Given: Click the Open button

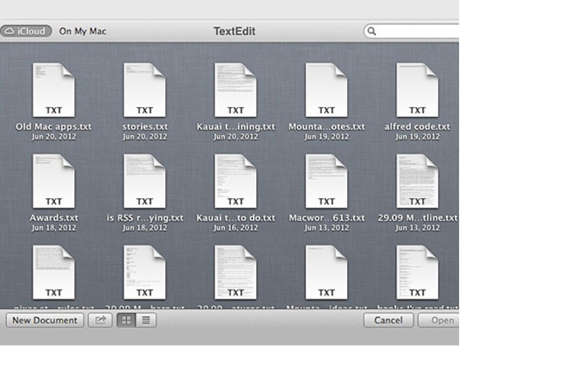Looking at the screenshot, I should tap(441, 320).
